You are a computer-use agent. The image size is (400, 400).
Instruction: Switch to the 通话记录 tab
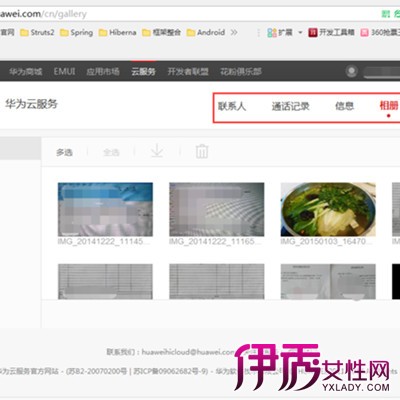(x=290, y=106)
